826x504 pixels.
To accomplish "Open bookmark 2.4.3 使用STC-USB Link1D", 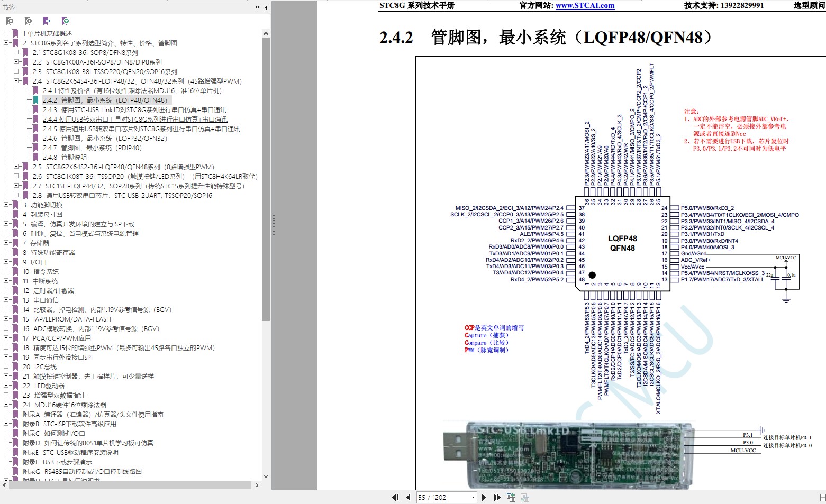I will [134, 109].
